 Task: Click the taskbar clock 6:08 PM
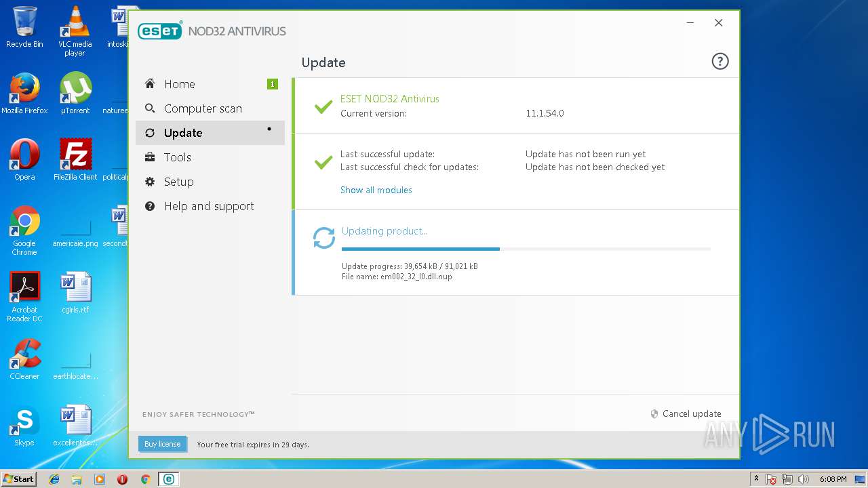pyautogui.click(x=833, y=479)
